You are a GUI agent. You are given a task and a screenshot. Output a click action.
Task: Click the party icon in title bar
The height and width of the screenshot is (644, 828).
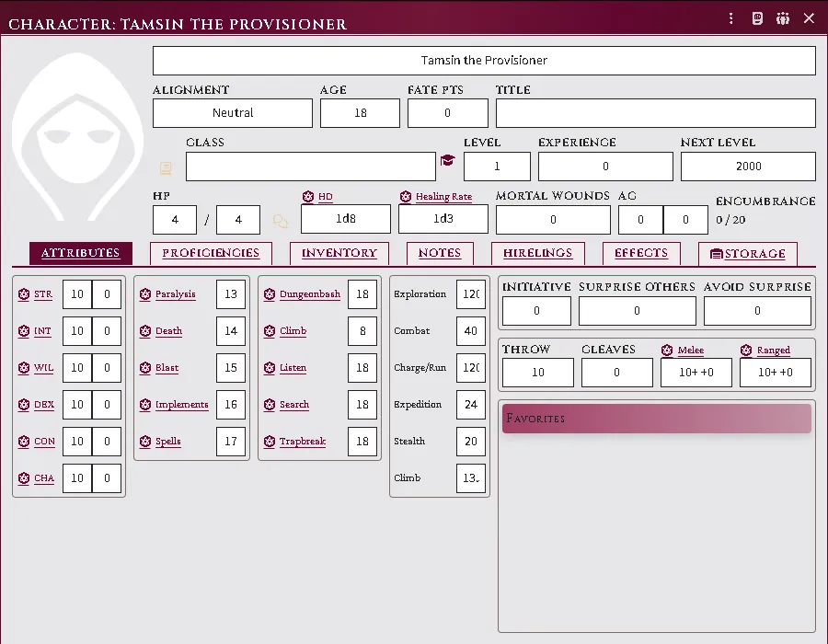pos(783,18)
